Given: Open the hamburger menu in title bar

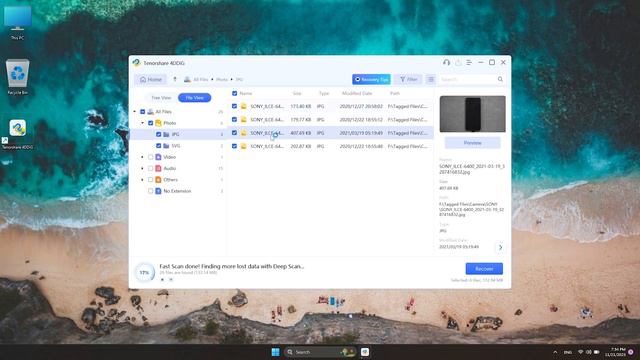Looking at the screenshot, I should 469,62.
